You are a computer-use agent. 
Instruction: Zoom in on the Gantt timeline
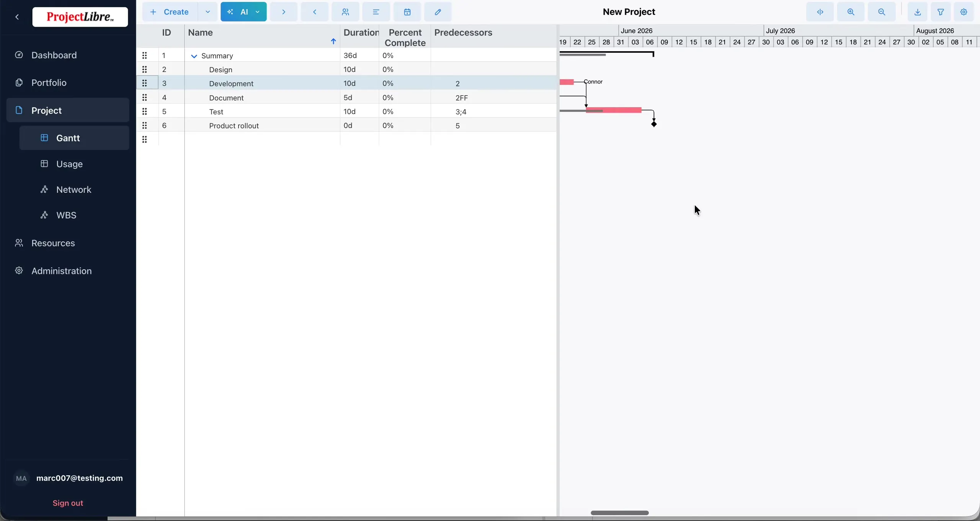851,12
